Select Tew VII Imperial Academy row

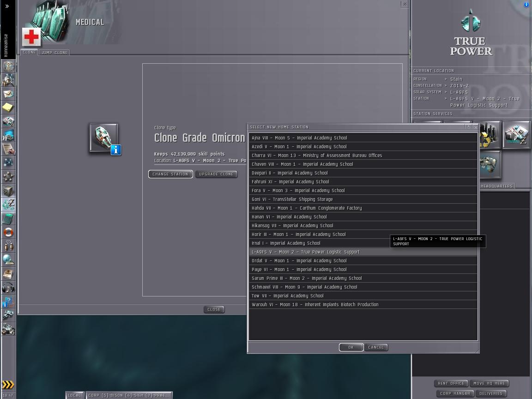(x=363, y=296)
